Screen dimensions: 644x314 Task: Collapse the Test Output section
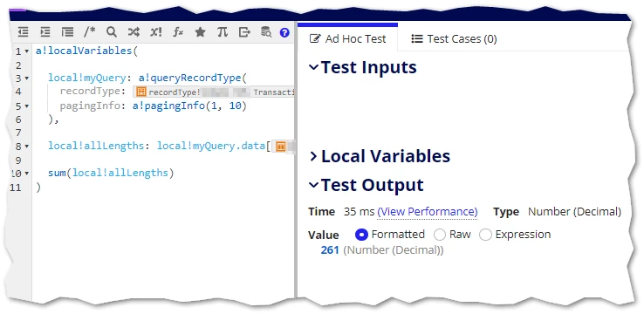point(313,185)
